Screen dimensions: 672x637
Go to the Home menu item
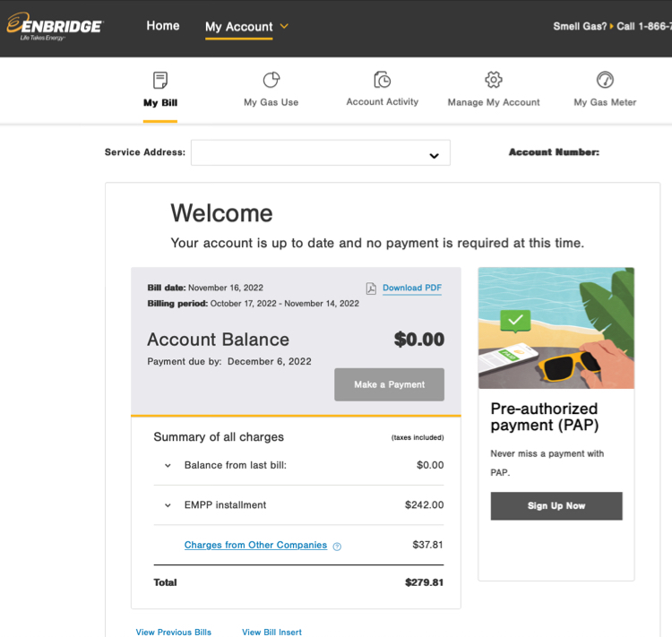coord(163,26)
